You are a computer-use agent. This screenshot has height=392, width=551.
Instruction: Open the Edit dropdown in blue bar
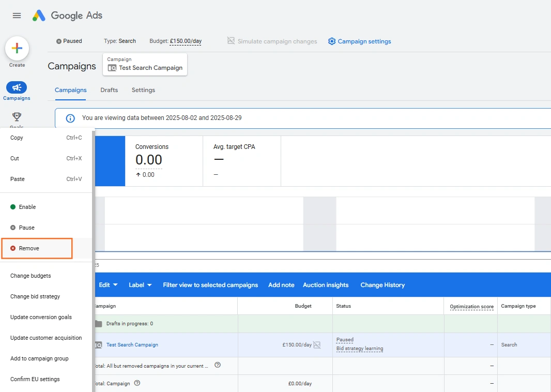[108, 285]
